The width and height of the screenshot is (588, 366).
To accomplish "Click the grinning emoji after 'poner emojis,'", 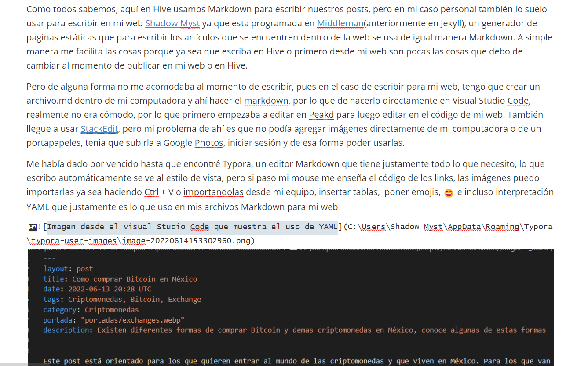I will tap(449, 193).
